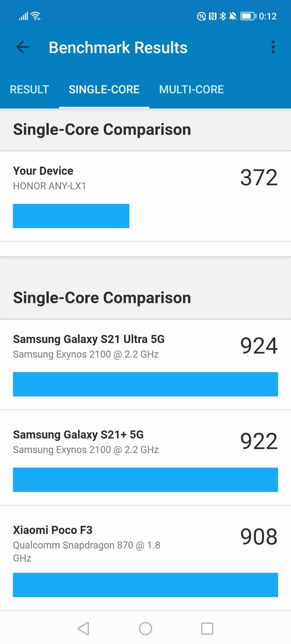Viewport: 291px width, 644px height.
Task: Open the three-dot overflow menu
Action: [x=273, y=47]
